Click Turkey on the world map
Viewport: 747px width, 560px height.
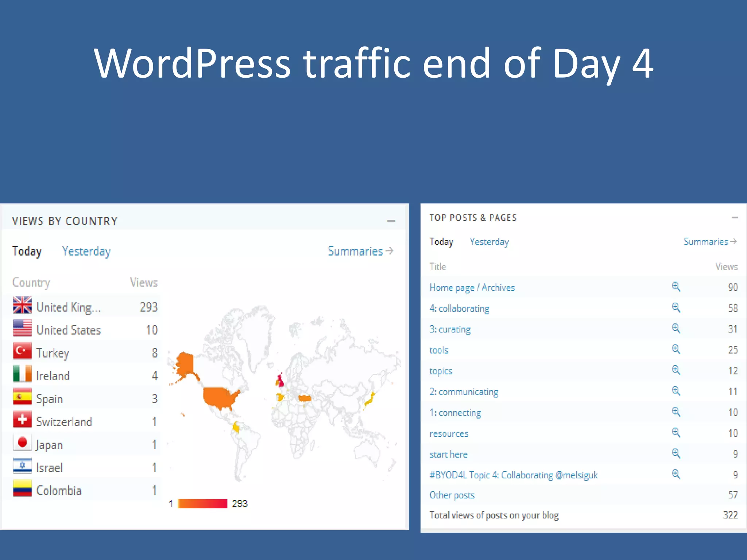tap(305, 398)
